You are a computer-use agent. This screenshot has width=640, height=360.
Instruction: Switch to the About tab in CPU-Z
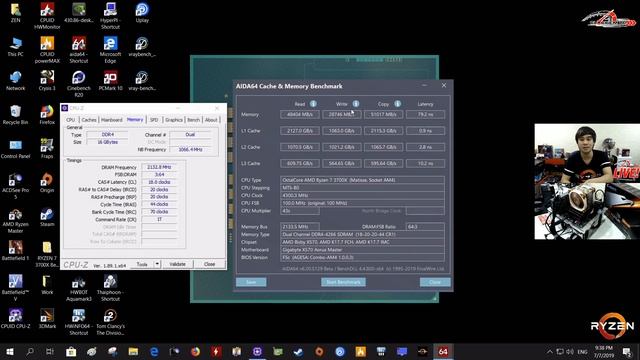[x=211, y=120]
